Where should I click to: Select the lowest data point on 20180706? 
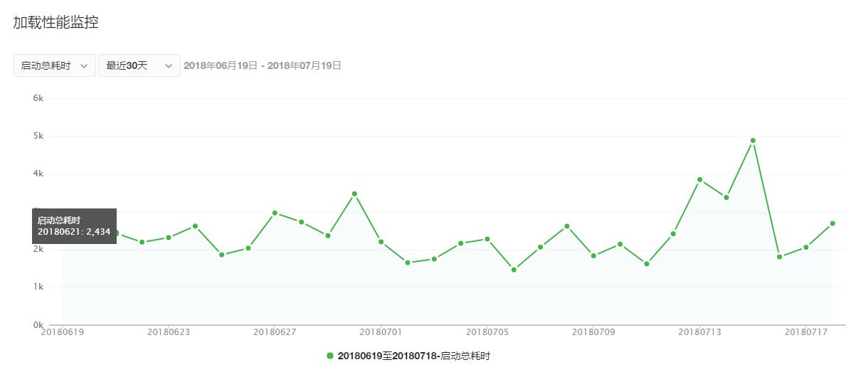514,270
